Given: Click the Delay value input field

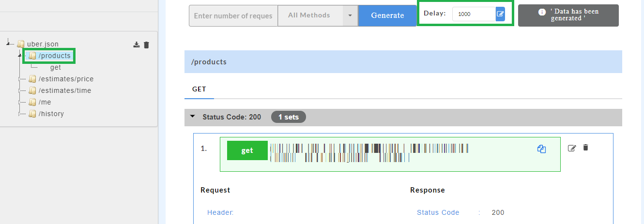Looking at the screenshot, I should (474, 14).
